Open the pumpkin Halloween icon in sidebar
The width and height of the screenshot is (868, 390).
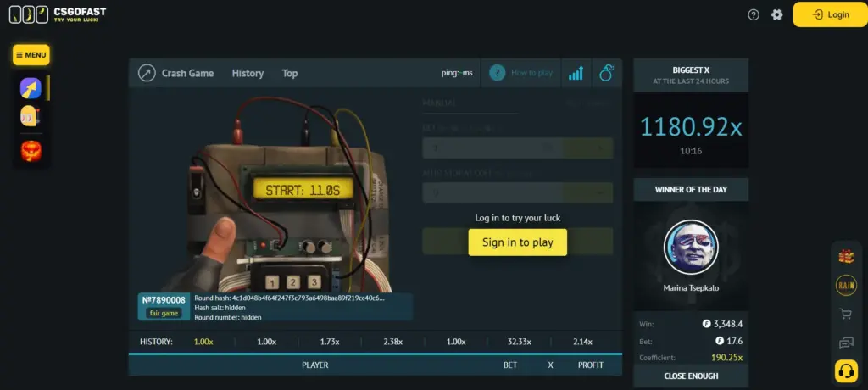point(31,151)
